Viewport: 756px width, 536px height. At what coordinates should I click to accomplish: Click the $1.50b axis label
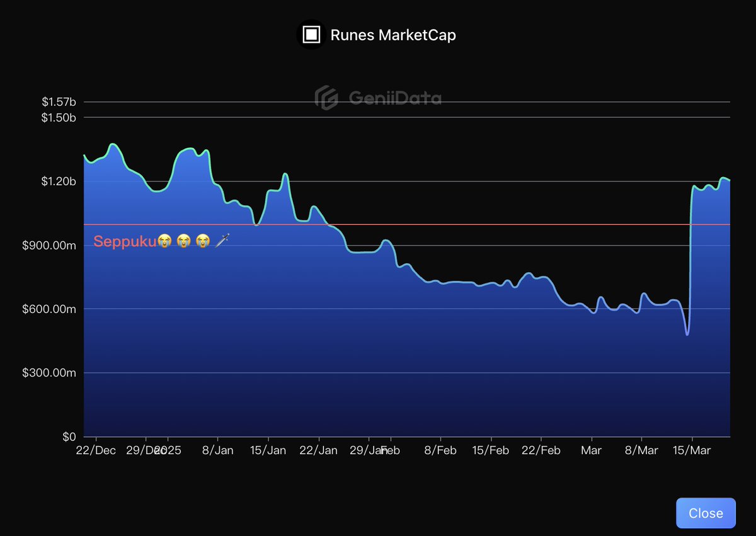tap(59, 117)
